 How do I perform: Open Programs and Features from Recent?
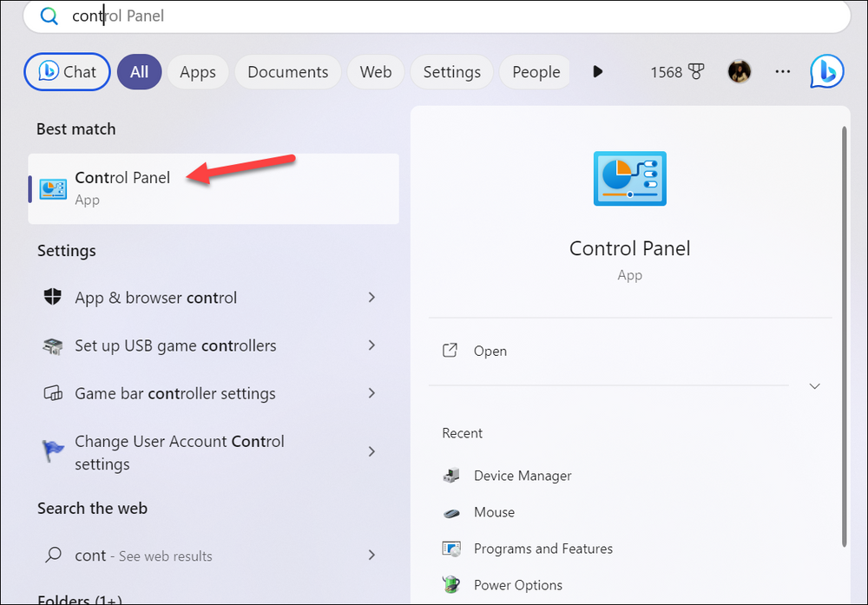630,549
